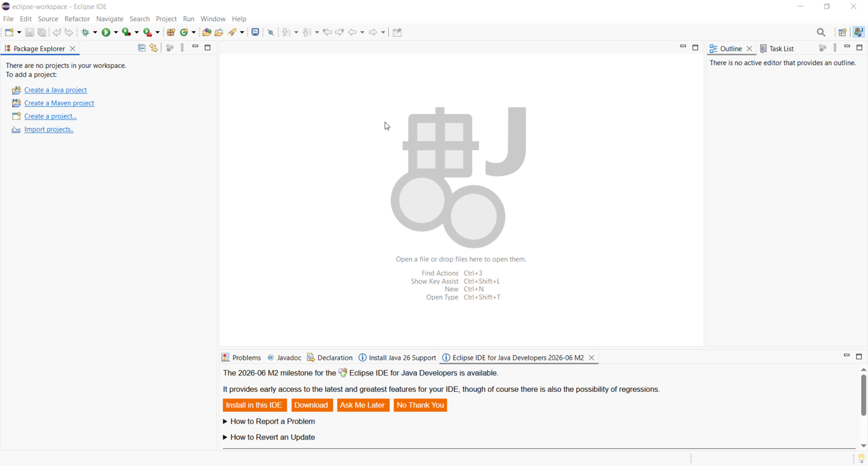Collapse All in Package Explorer
This screenshot has height=466, width=868.
142,48
